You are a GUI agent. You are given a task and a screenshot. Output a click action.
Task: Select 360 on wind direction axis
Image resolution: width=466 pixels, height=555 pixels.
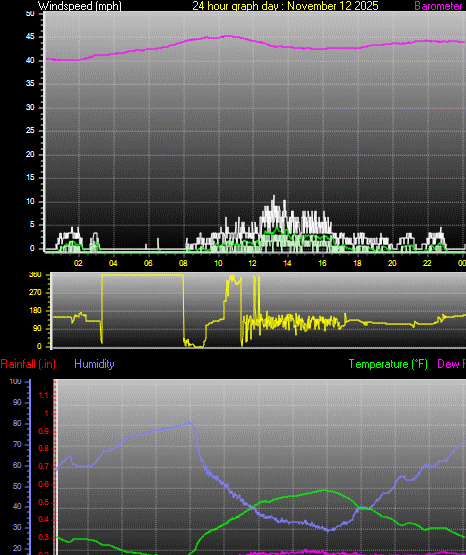[x=35, y=275]
